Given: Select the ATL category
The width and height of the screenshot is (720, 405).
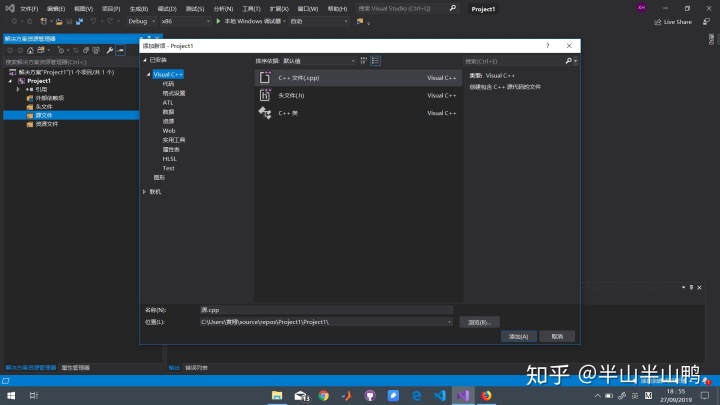Looking at the screenshot, I should 168,102.
